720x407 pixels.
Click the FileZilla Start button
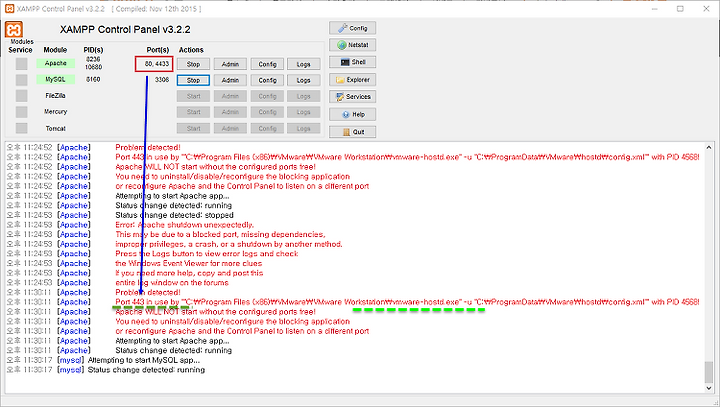tap(193, 96)
